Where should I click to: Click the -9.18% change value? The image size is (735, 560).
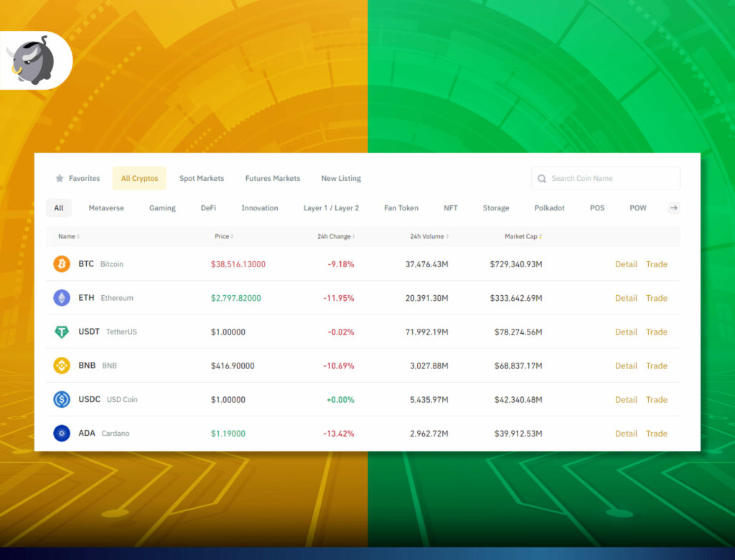point(341,264)
